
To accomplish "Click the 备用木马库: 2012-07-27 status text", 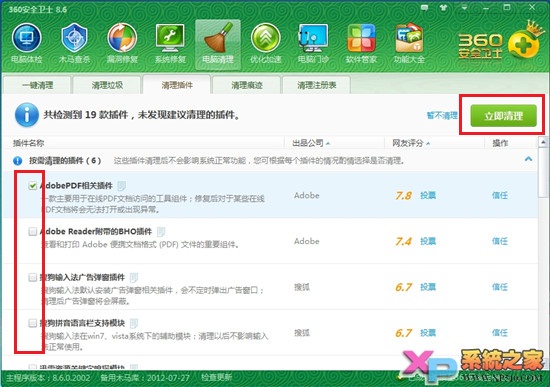I will (x=145, y=378).
